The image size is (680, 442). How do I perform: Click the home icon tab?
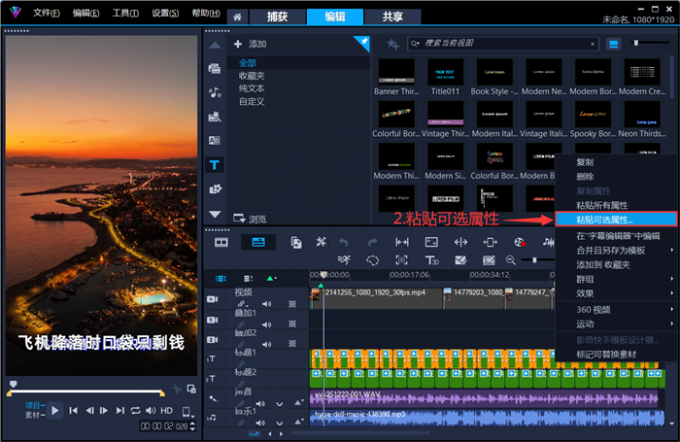point(237,17)
